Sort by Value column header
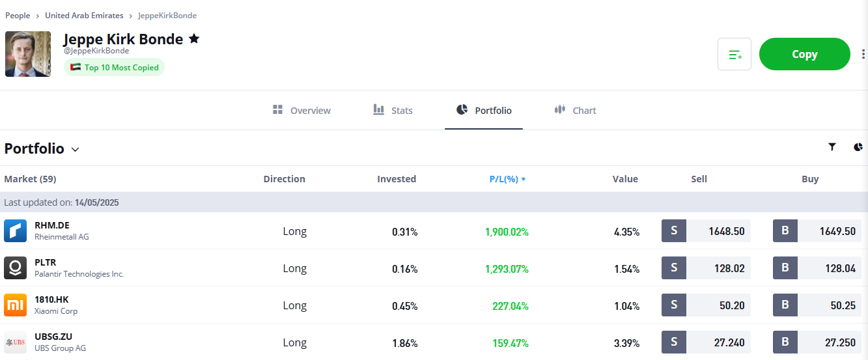The image size is (868, 360). click(x=625, y=179)
